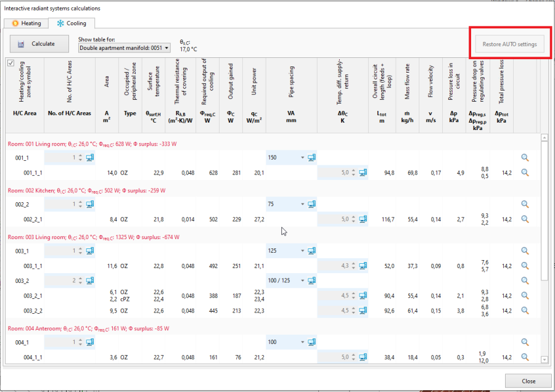Click the magnifier icon for row 002_2_1

point(525,219)
